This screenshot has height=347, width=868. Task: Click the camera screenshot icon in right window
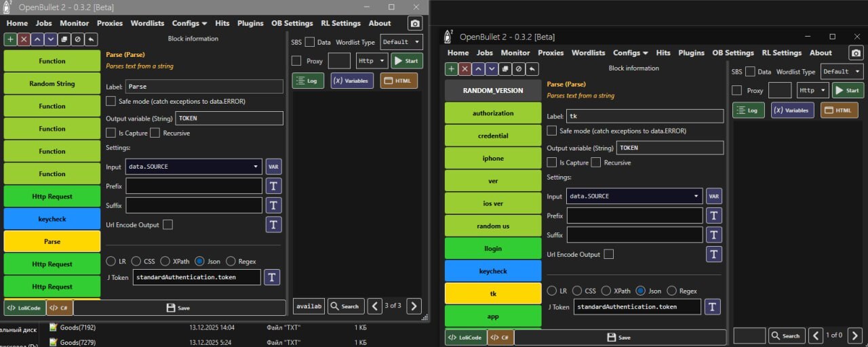(x=856, y=53)
